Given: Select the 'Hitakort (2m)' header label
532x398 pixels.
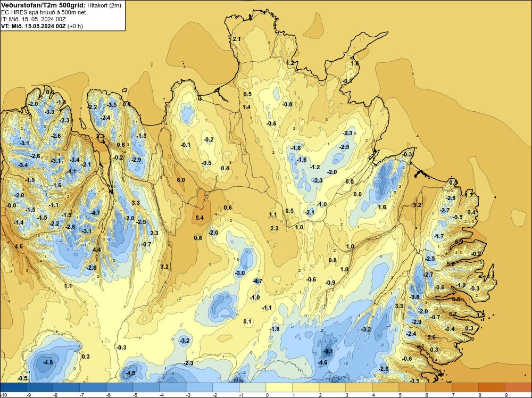Looking at the screenshot, I should pos(104,5).
